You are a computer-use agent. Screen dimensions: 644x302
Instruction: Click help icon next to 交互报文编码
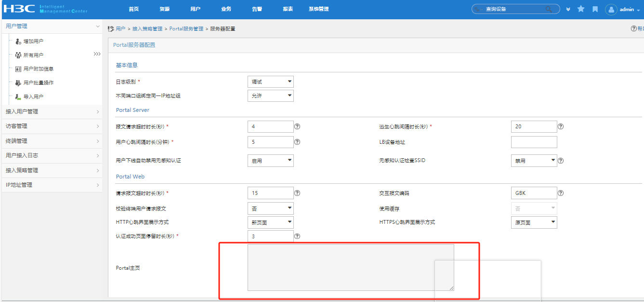point(561,193)
